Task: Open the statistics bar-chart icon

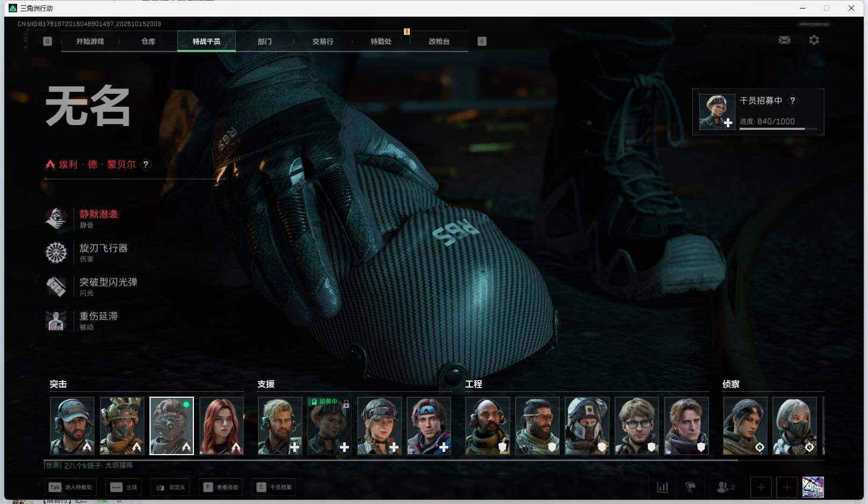Action: [663, 487]
